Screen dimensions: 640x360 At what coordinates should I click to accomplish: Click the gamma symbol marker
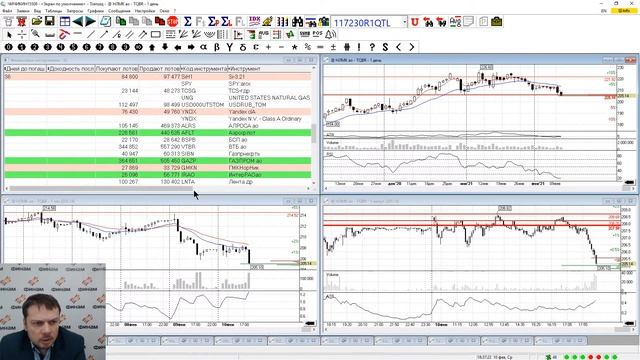coord(230,47)
